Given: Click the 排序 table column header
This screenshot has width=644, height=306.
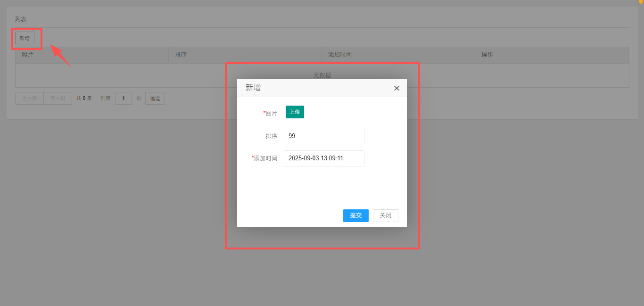Looking at the screenshot, I should pyautogui.click(x=181, y=55).
